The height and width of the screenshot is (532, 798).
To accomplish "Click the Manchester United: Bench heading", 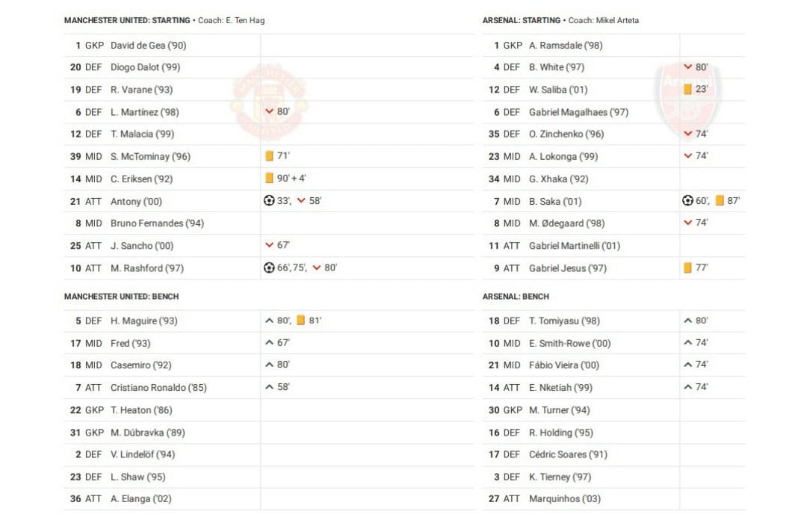I will [121, 297].
